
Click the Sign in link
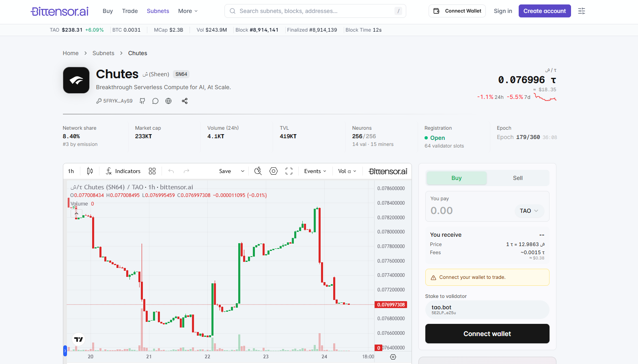point(503,11)
